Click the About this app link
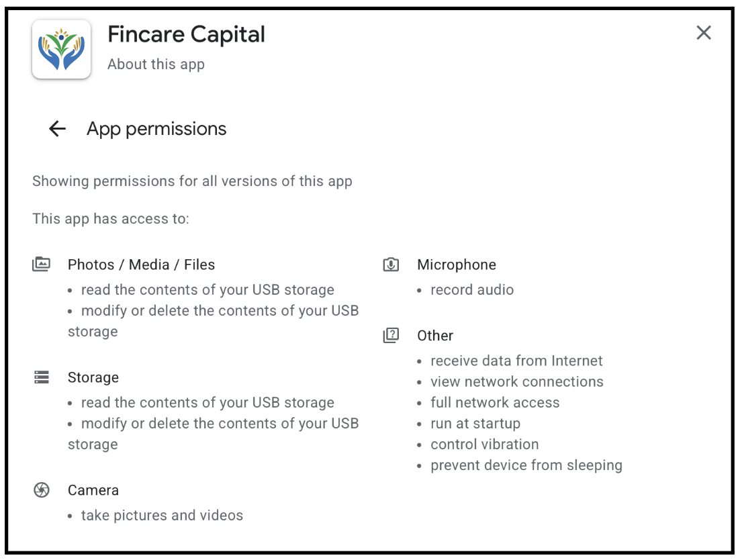 155,64
